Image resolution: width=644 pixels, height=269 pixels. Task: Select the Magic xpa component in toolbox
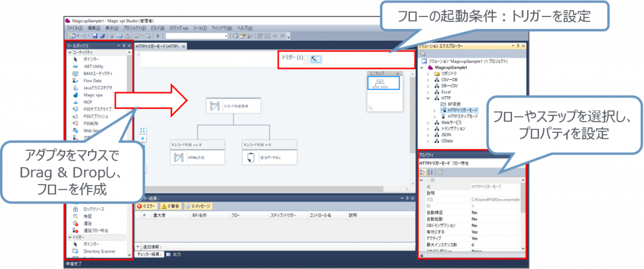[75, 94]
